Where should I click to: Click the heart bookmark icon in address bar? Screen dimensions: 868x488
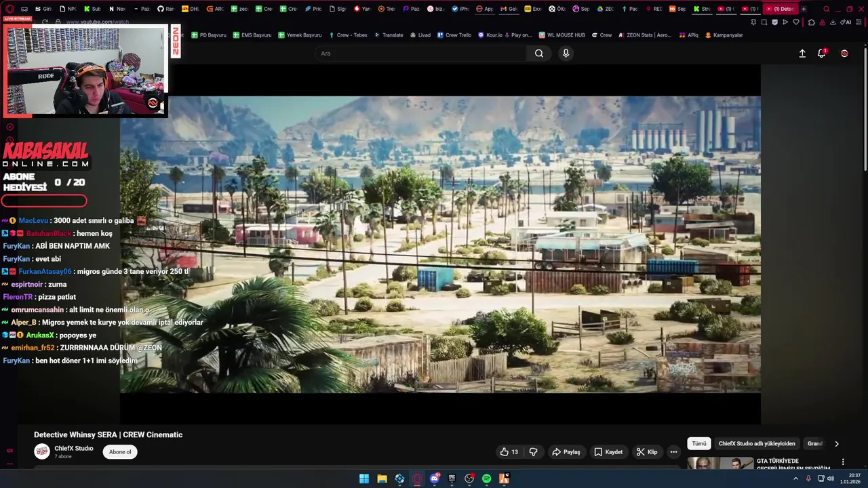tap(795, 22)
